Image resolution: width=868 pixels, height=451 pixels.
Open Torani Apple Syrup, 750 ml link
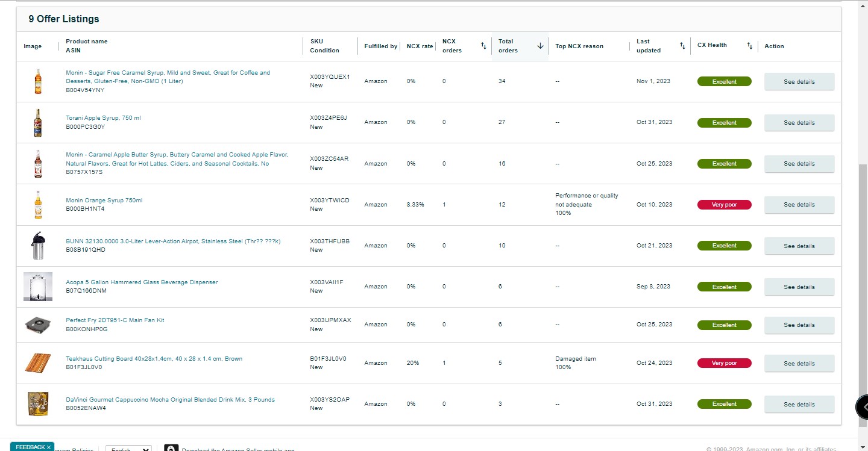103,118
